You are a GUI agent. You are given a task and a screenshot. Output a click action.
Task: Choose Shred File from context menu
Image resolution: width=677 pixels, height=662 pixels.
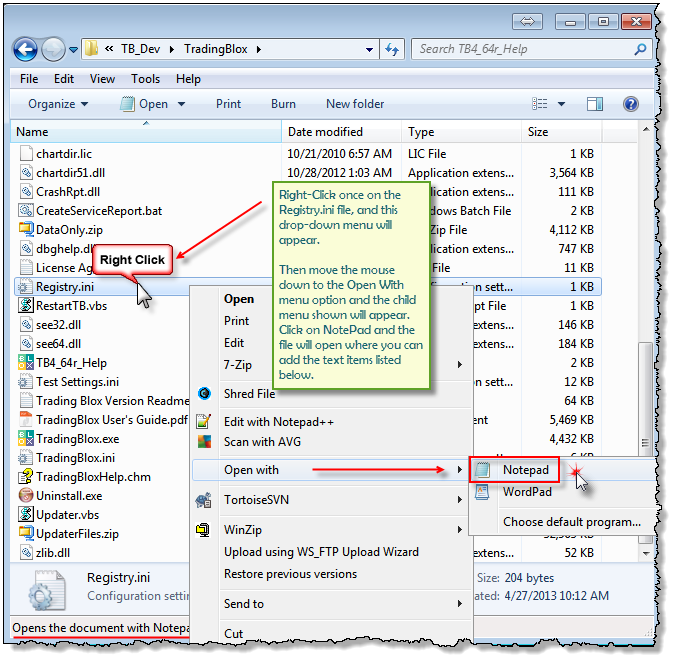coord(249,394)
